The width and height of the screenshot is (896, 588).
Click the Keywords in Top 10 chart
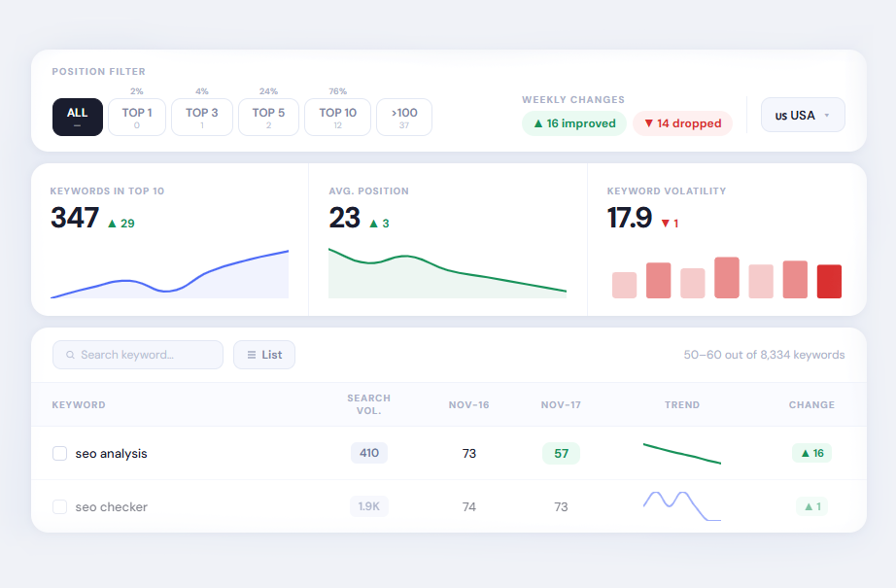tap(170, 274)
